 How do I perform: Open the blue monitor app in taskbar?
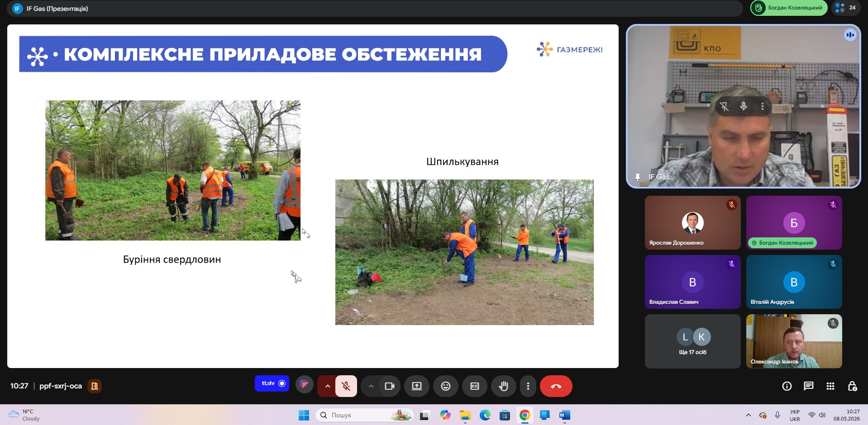pos(544,415)
